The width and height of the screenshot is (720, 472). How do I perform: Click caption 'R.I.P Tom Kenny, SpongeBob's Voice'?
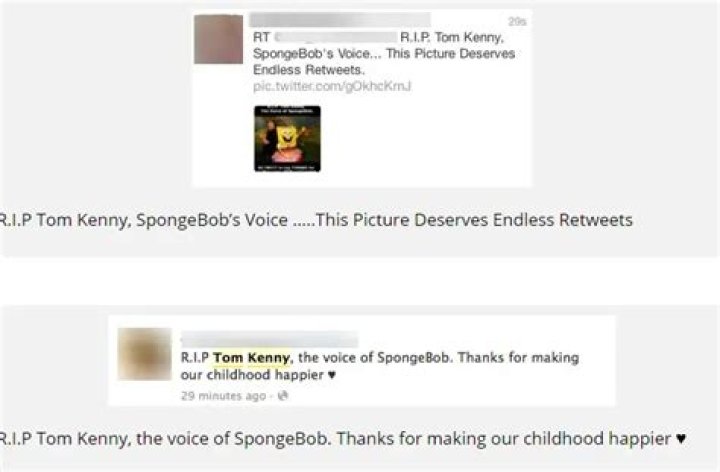pyautogui.click(x=144, y=220)
